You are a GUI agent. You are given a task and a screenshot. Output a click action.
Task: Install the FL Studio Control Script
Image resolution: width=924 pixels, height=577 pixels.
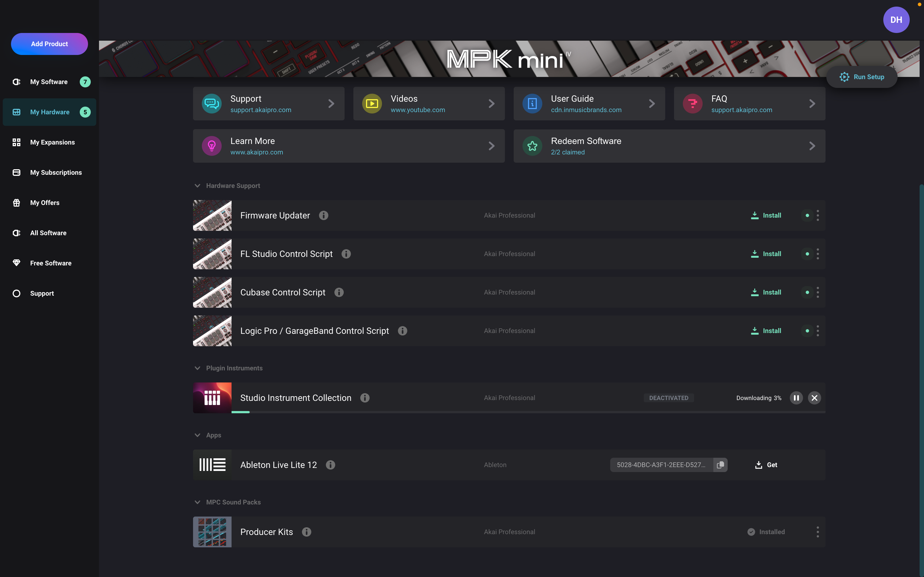tap(766, 254)
